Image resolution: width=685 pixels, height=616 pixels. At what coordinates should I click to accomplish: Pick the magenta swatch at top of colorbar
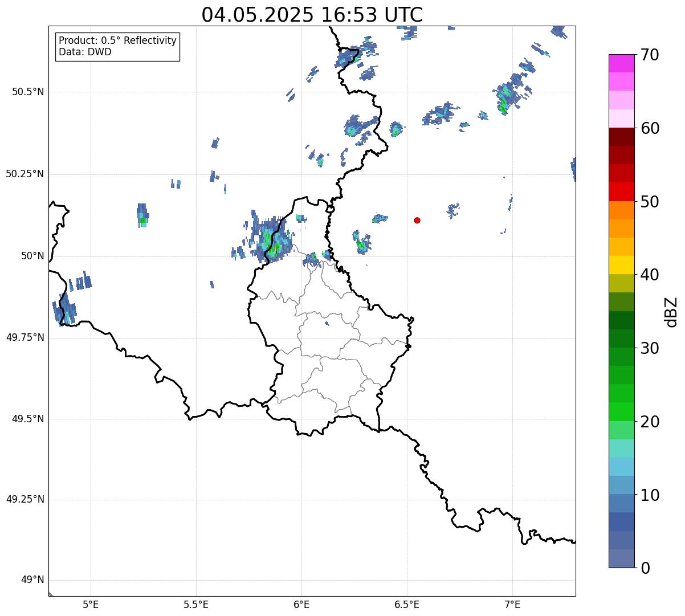coord(621,63)
